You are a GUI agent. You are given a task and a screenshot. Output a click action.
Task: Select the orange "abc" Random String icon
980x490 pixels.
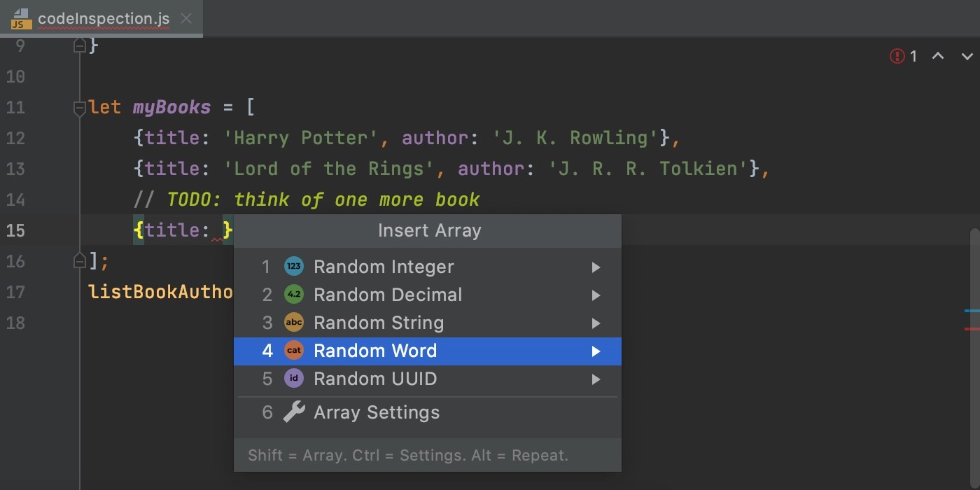click(x=293, y=322)
